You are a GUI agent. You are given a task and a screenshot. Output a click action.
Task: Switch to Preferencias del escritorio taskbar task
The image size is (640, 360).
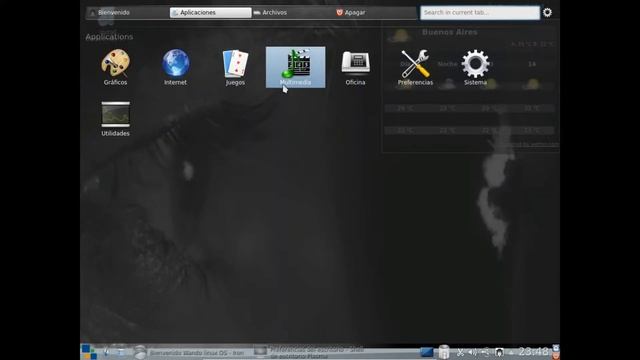[x=310, y=353]
